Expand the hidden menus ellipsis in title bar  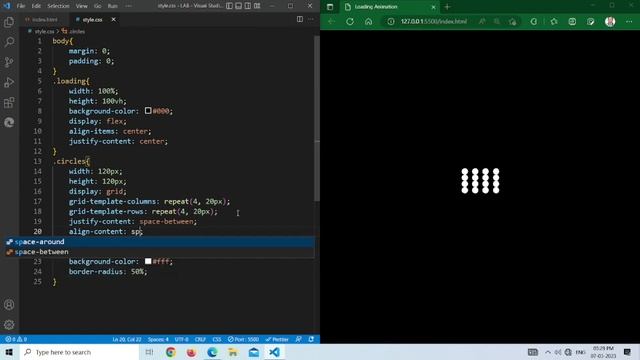129,6
